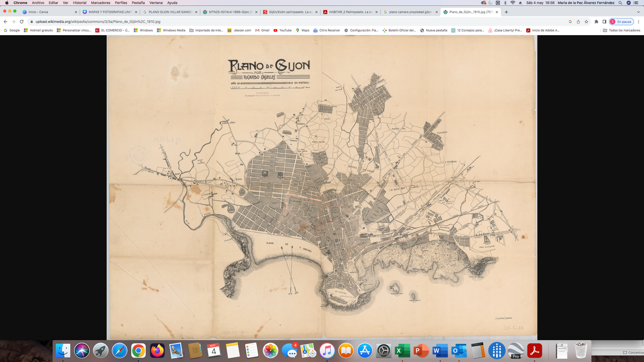Open Chrome's three-dot menu
The height and width of the screenshot is (362, 644).
[x=639, y=22]
